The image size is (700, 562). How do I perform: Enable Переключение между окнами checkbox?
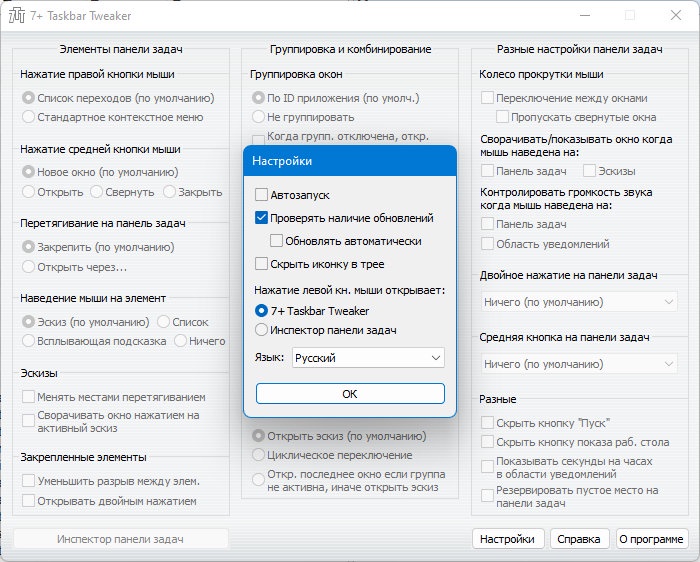[487, 98]
